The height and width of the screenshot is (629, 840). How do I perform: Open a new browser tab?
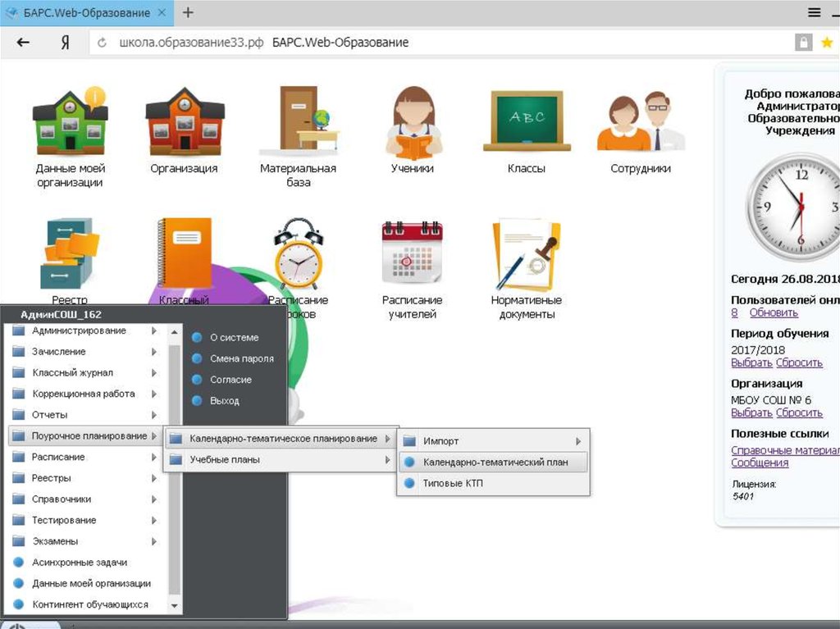[188, 12]
